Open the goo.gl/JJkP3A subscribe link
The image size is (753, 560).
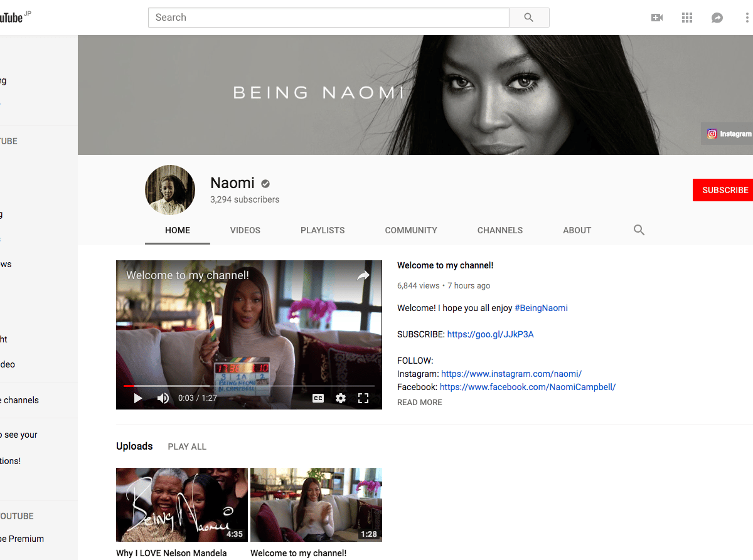coord(490,334)
